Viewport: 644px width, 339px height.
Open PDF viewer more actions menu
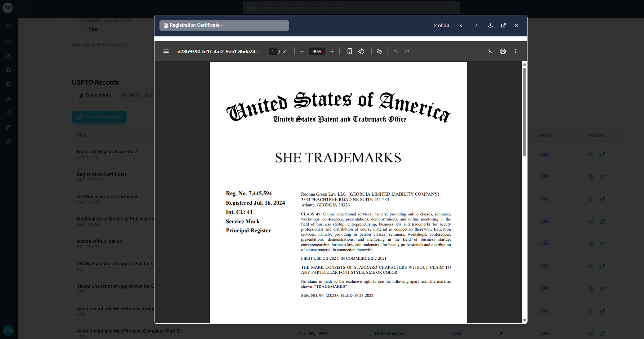tap(516, 51)
